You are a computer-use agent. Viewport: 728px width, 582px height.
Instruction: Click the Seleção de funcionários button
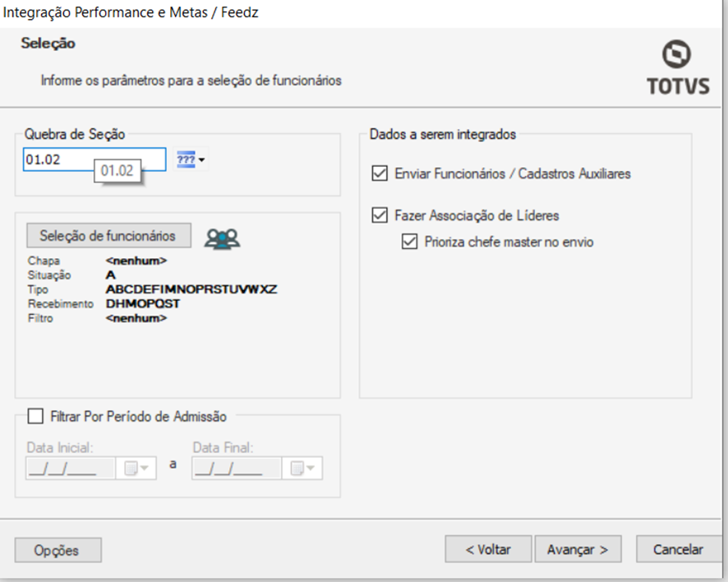tap(108, 235)
